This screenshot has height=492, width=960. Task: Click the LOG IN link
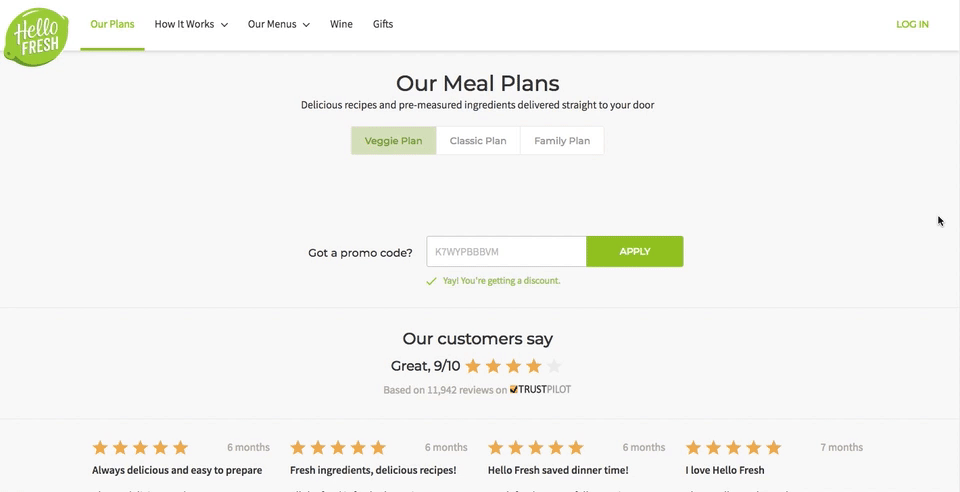(912, 24)
